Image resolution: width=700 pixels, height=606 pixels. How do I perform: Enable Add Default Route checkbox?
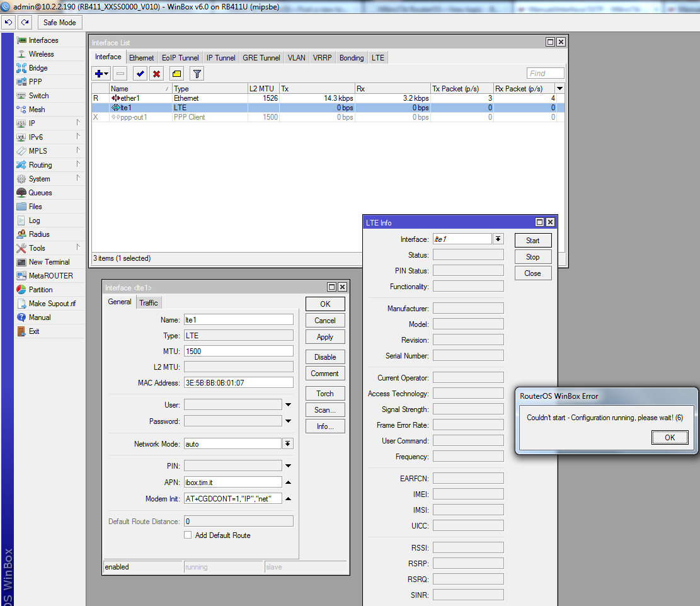tap(188, 535)
